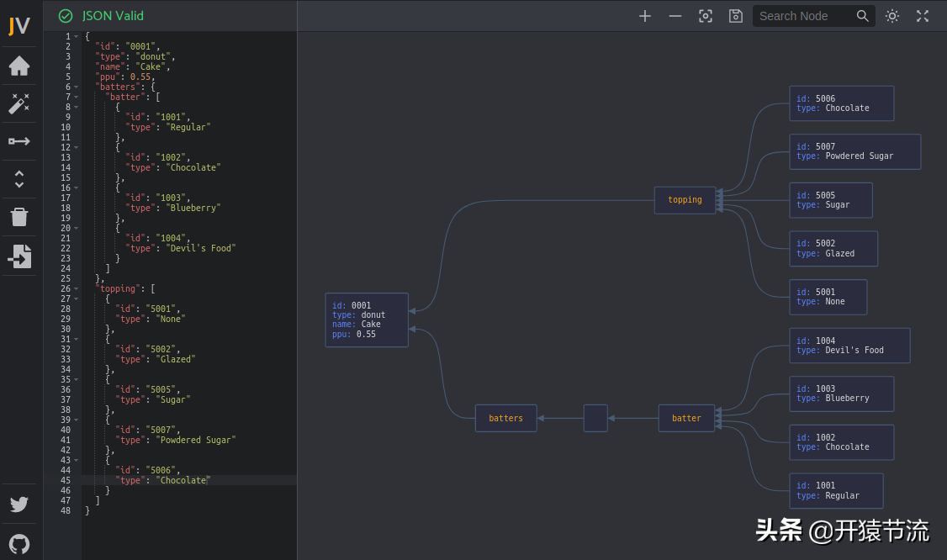Click the Home icon in the sidebar
The height and width of the screenshot is (560, 947).
(19, 66)
